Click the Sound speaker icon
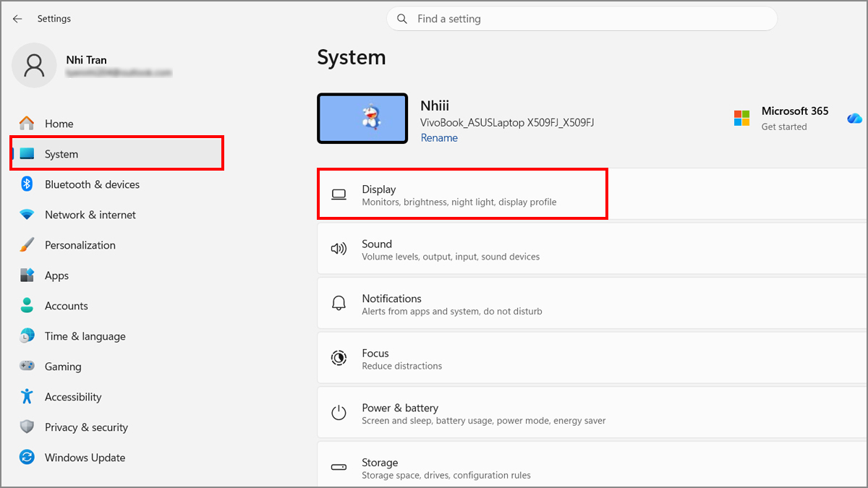868x488 pixels. coord(339,249)
